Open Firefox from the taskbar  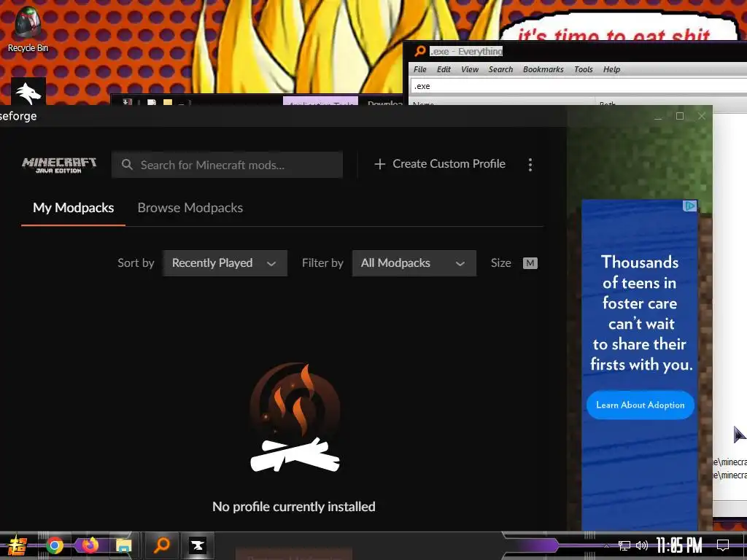(90, 545)
